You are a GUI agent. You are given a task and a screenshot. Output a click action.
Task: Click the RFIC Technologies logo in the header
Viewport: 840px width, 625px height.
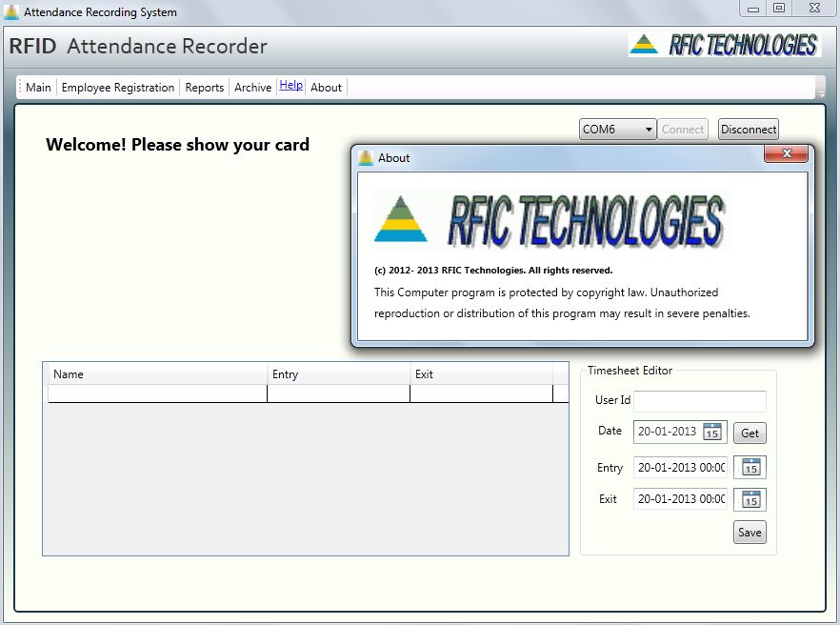(x=724, y=45)
